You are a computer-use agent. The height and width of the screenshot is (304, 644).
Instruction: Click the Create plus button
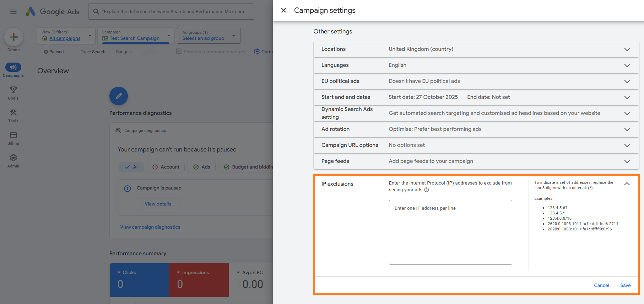point(13,37)
